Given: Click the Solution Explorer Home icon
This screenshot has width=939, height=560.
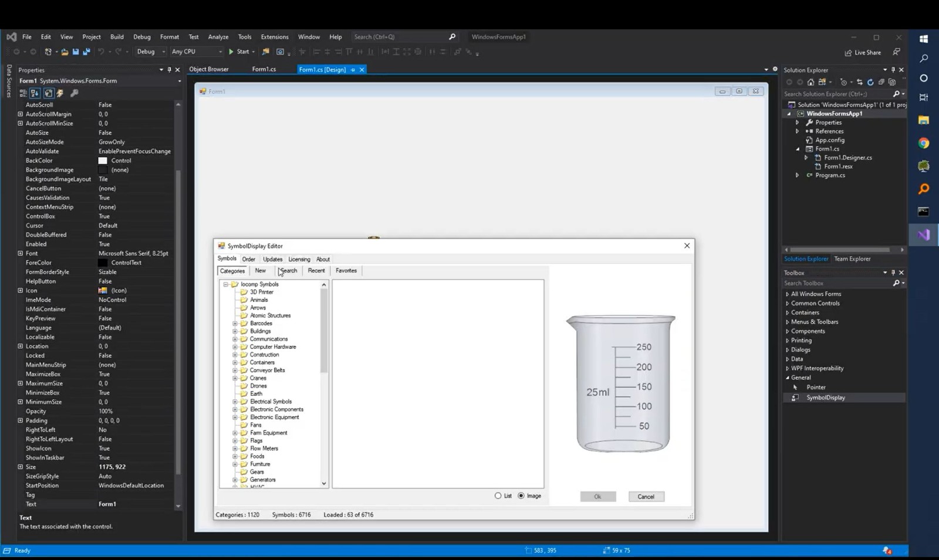Looking at the screenshot, I should point(810,82).
